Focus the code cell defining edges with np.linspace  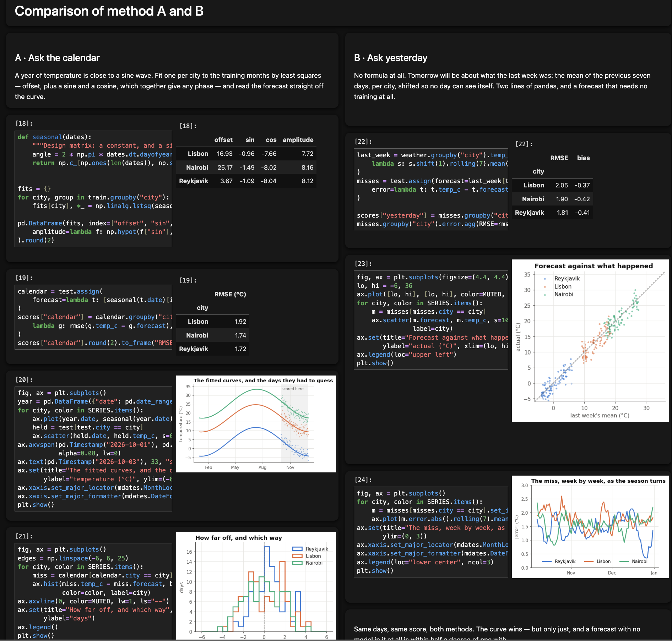coord(93,592)
